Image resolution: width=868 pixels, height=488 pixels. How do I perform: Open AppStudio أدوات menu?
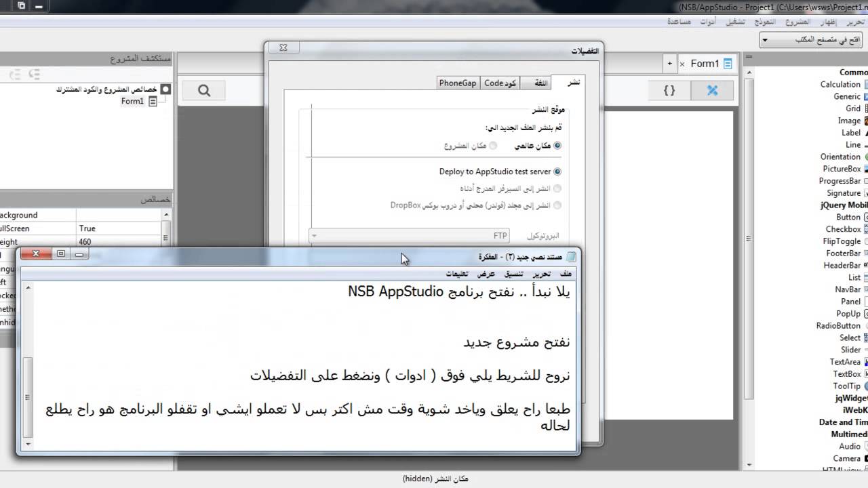pos(708,22)
